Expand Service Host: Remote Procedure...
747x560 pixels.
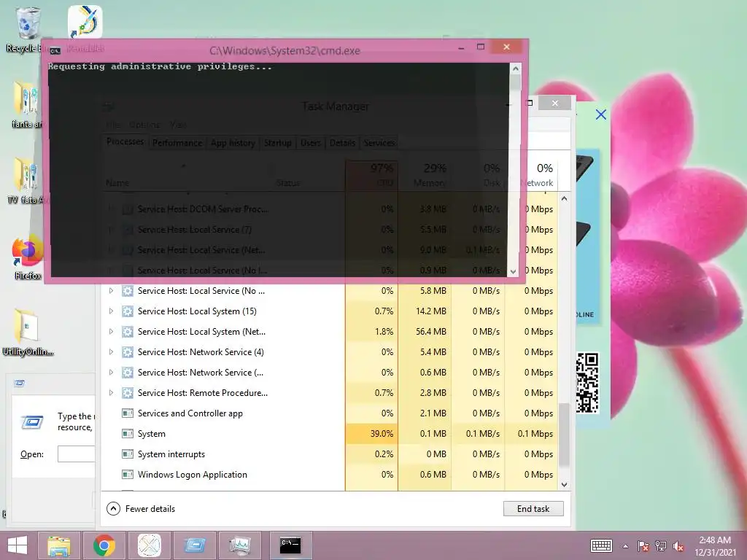point(111,393)
